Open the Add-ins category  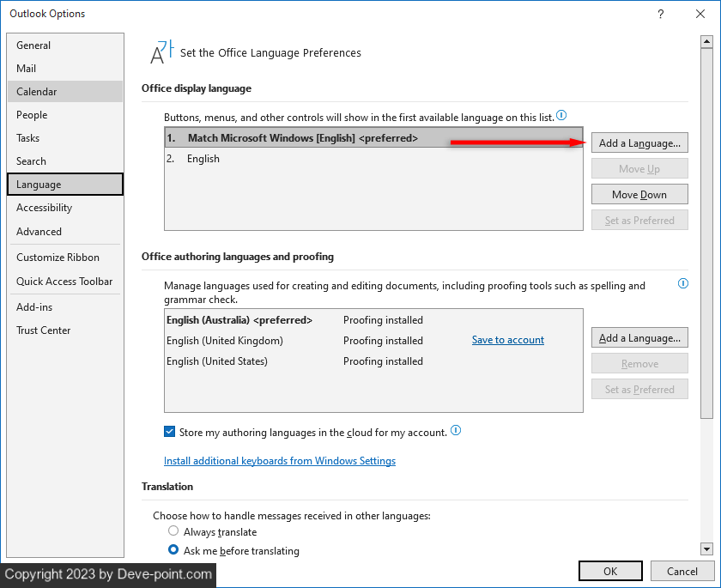[x=65, y=307]
